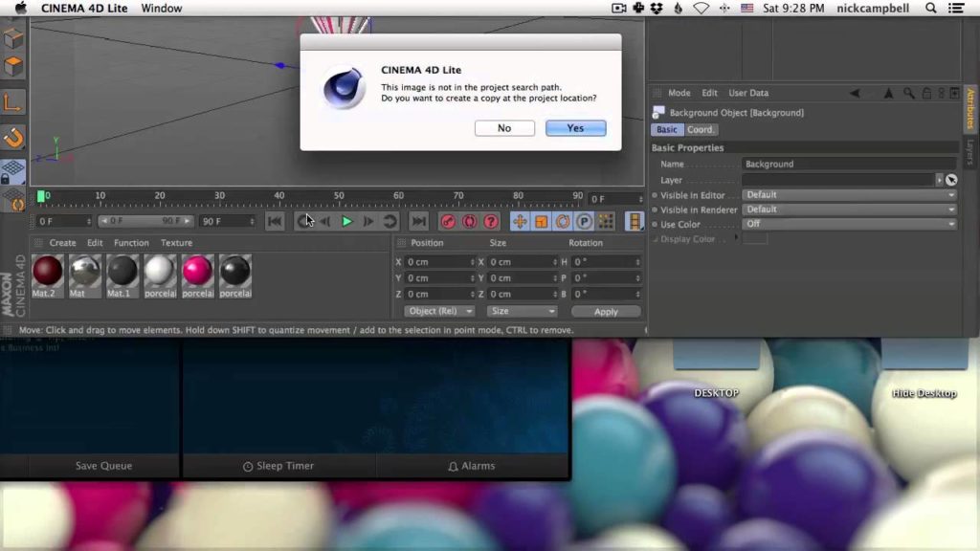
Task: Click the red record keyframe icon
Action: [449, 221]
